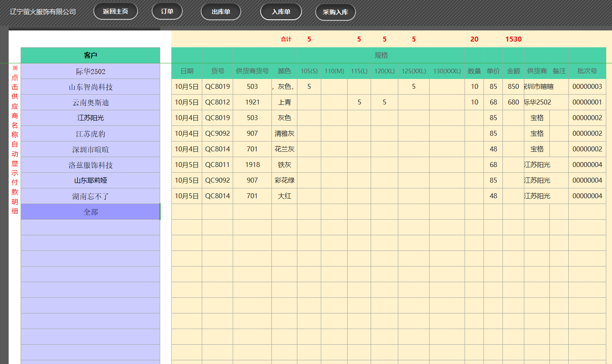This screenshot has height=364, width=612.
Task: Click the 备注 column header
Action: pos(559,71)
